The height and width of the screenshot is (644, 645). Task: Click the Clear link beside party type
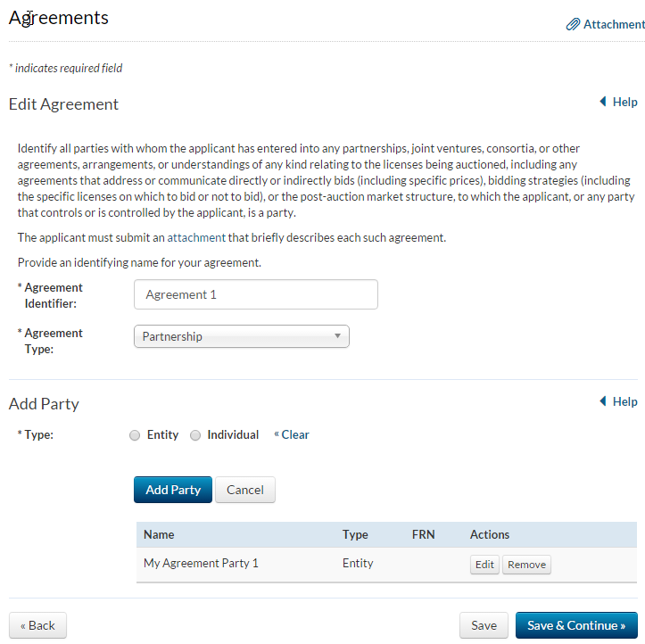tap(293, 435)
